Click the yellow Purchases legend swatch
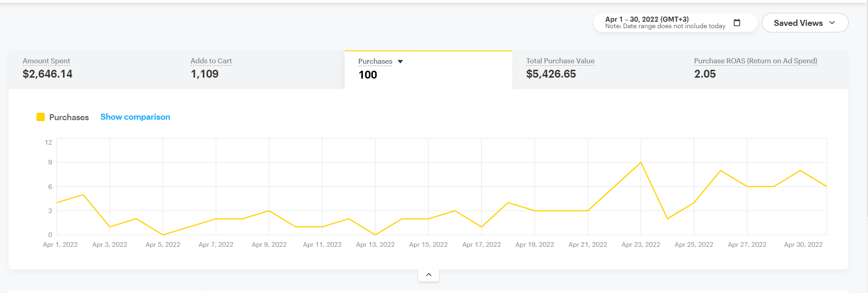The image size is (868, 293). pyautogui.click(x=41, y=117)
